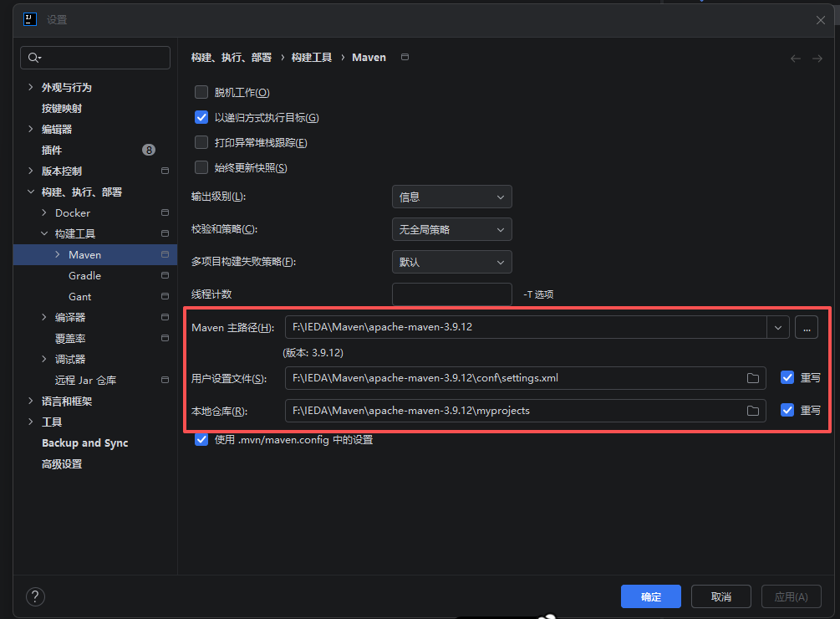Click the search magnifier icon in settings search
Image resolution: width=840 pixels, height=619 pixels.
[34, 58]
